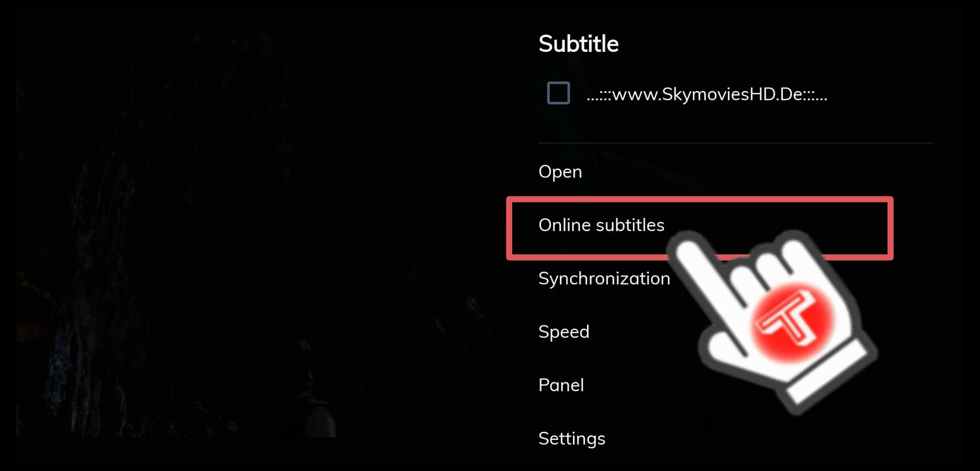Go to subtitle Settings
Screen dimensions: 980x471
(x=572, y=439)
